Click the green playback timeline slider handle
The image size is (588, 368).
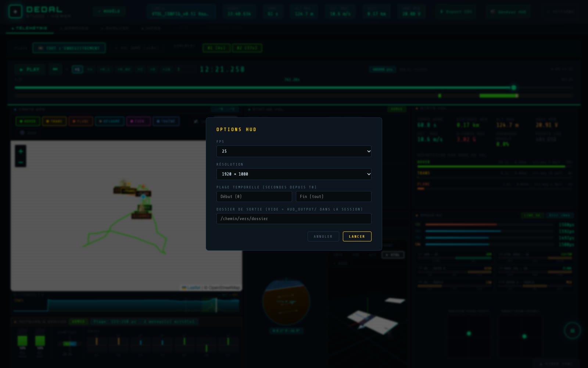(514, 88)
